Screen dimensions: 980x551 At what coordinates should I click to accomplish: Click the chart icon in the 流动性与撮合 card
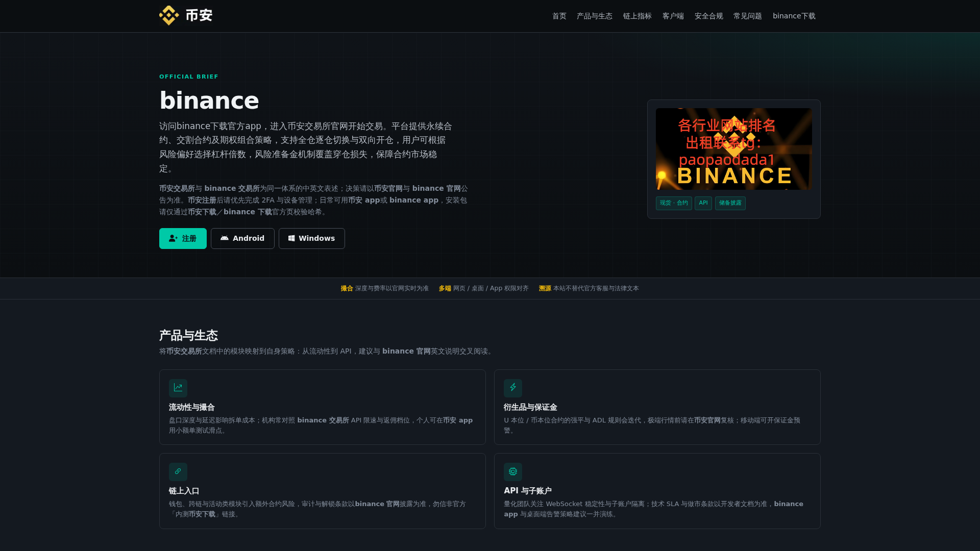[x=178, y=388]
